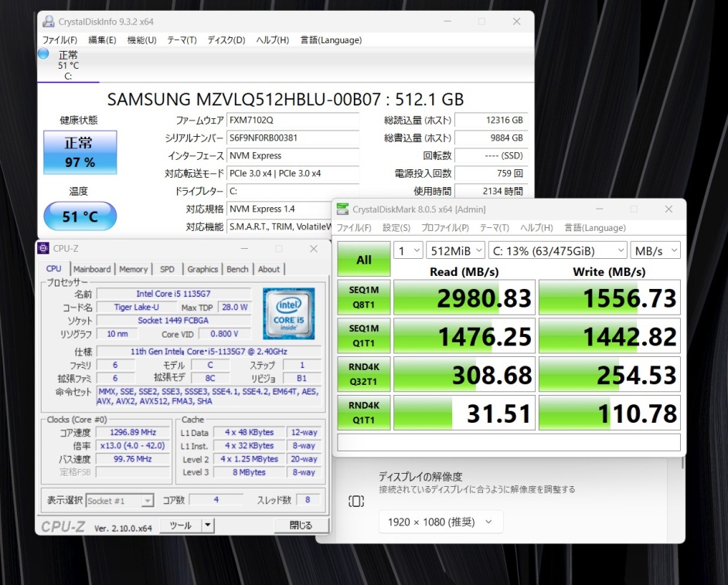Click the CPU-Z app icon in title bar

43,248
